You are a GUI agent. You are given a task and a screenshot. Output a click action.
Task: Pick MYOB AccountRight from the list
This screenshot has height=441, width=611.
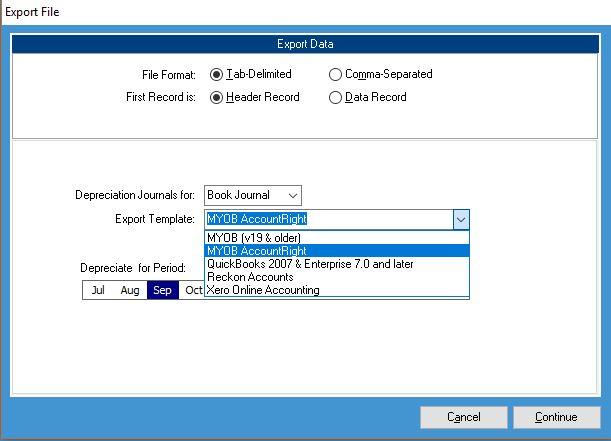[337, 251]
